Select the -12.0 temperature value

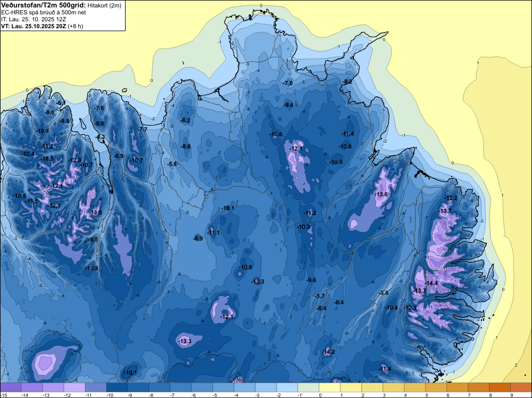pyautogui.click(x=74, y=161)
